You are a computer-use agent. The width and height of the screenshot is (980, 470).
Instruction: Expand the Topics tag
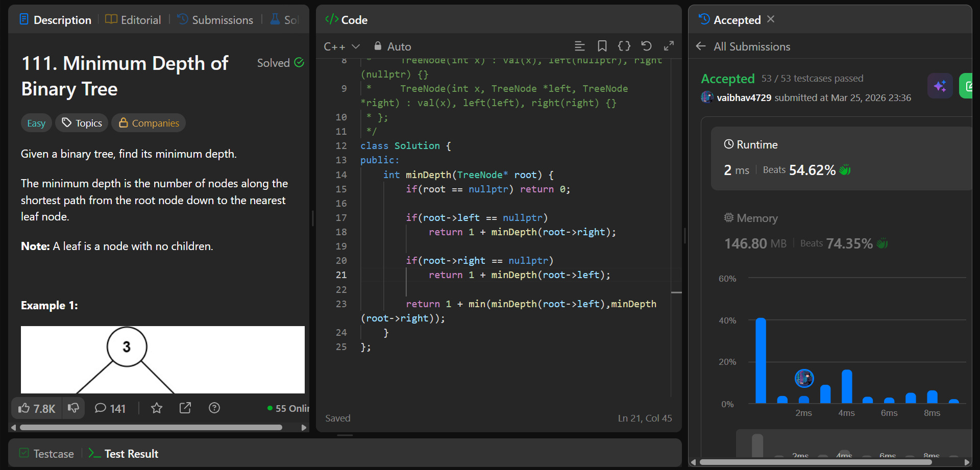pyautogui.click(x=82, y=123)
